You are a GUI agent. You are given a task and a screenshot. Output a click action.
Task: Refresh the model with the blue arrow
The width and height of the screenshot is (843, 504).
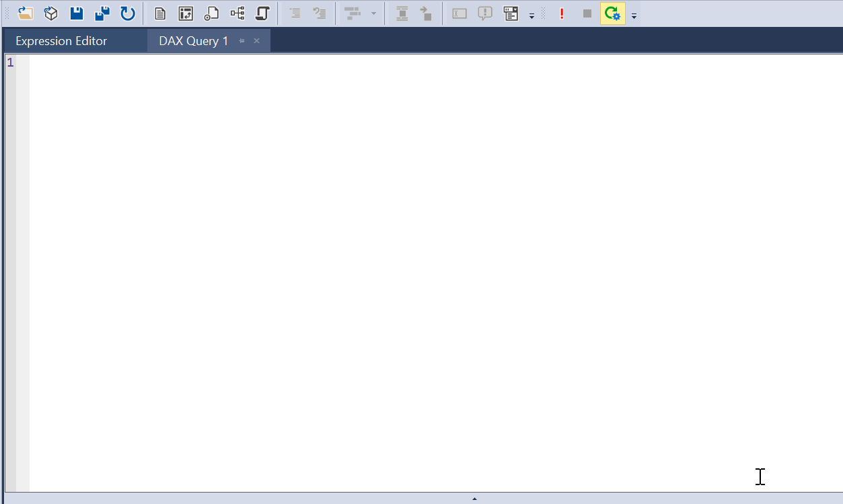(x=127, y=13)
